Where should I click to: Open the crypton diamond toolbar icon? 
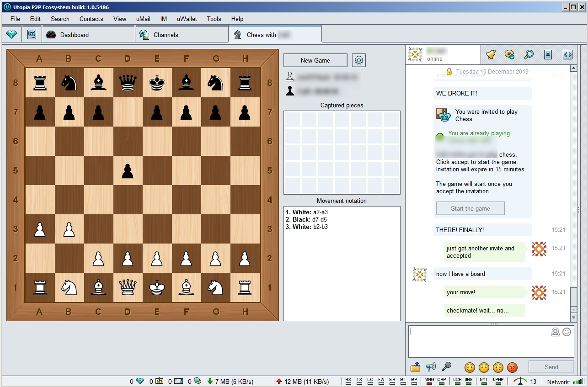[11, 35]
